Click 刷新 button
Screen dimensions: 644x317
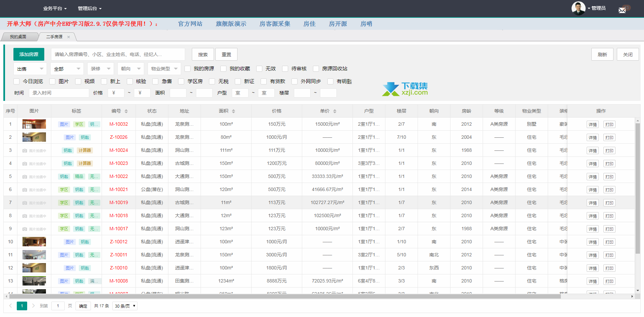tap(602, 54)
